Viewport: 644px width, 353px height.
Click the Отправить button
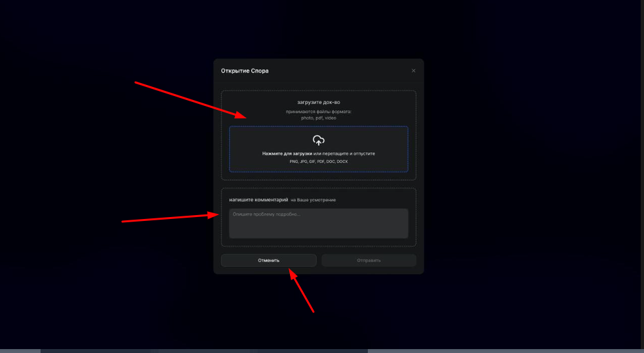pos(369,260)
